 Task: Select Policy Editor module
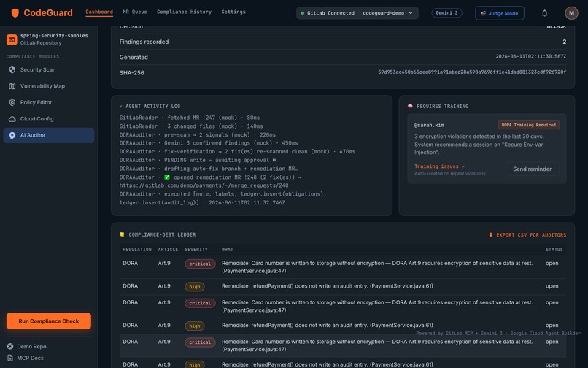coord(49,102)
